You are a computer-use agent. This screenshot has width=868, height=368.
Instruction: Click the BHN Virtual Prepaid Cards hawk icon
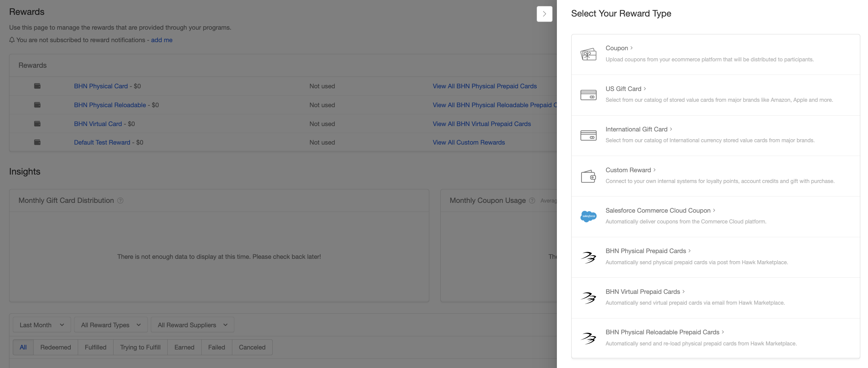pos(588,298)
